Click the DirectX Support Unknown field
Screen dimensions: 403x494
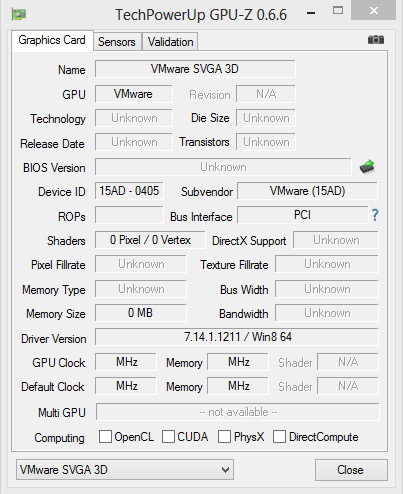click(x=336, y=240)
